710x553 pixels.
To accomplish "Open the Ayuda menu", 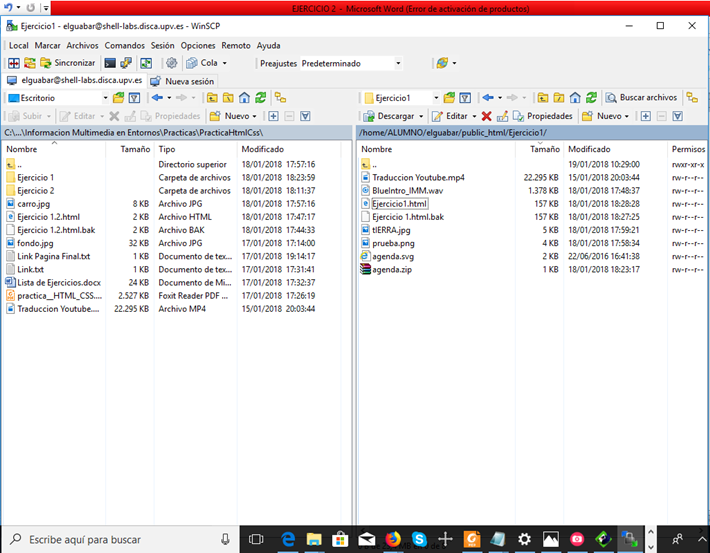I will tap(269, 46).
